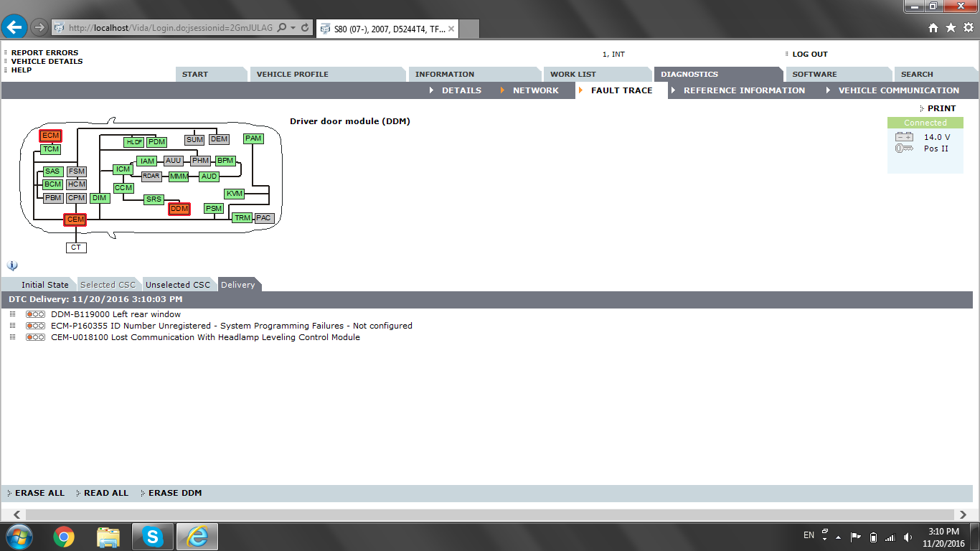Select the SRS module node

pyautogui.click(x=154, y=199)
